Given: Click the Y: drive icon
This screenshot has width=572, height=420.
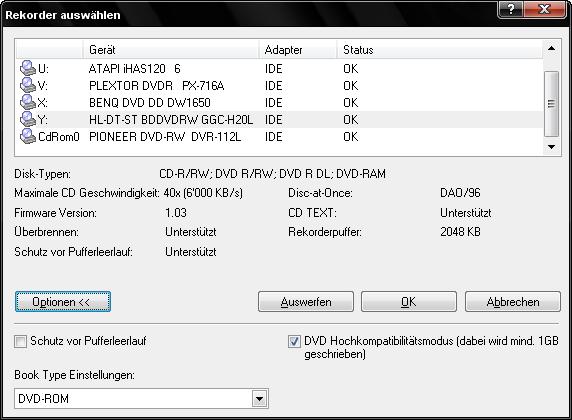Looking at the screenshot, I should click(27, 119).
